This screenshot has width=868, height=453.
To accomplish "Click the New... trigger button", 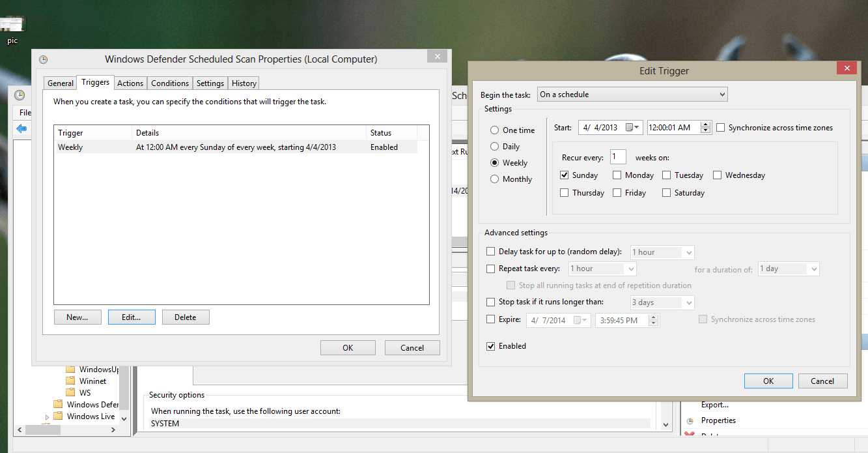I will (77, 317).
